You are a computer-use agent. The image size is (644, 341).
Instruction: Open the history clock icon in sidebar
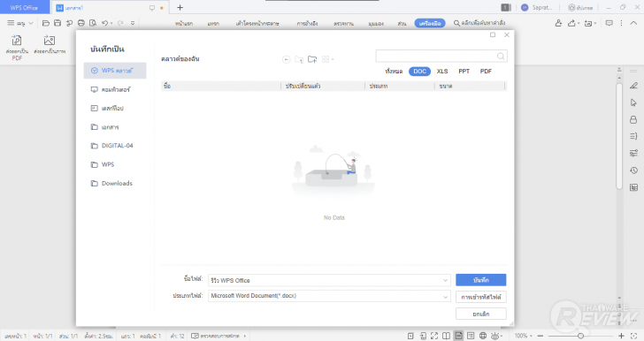(633, 170)
